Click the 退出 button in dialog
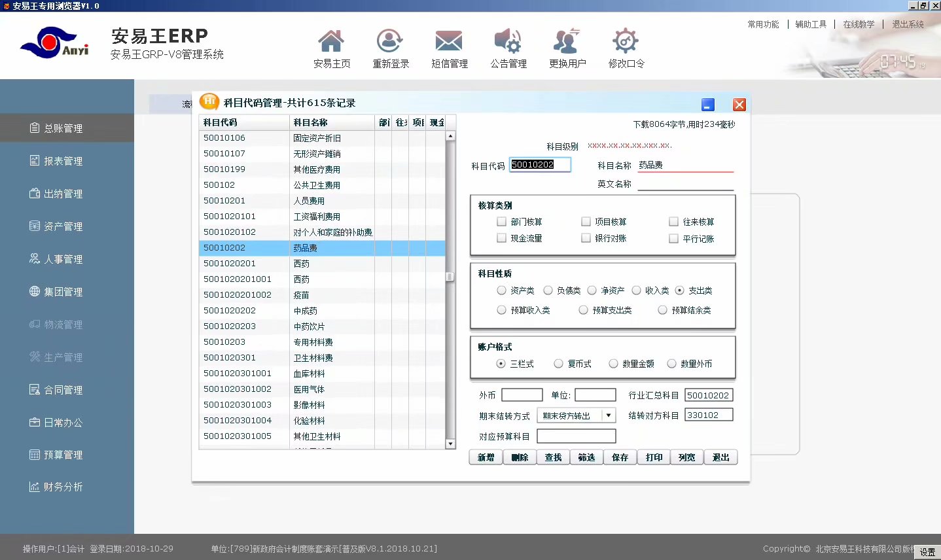This screenshot has height=560, width=941. click(720, 457)
